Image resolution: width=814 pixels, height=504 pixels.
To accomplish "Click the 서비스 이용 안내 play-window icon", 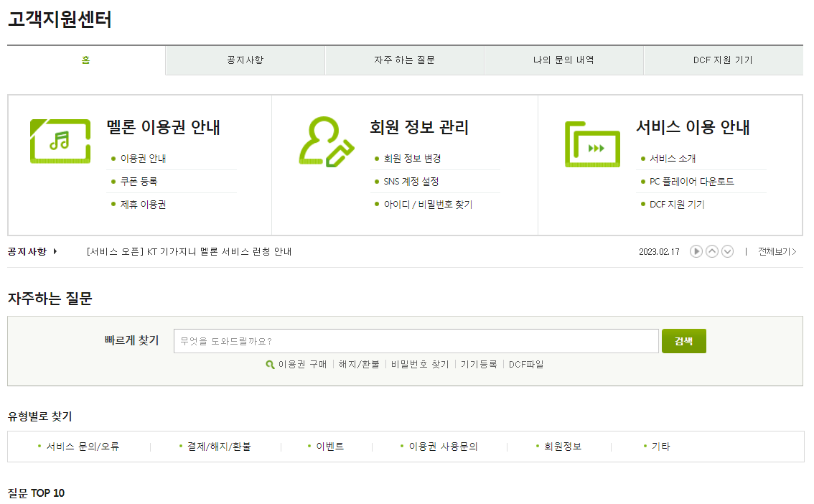I will tap(592, 144).
